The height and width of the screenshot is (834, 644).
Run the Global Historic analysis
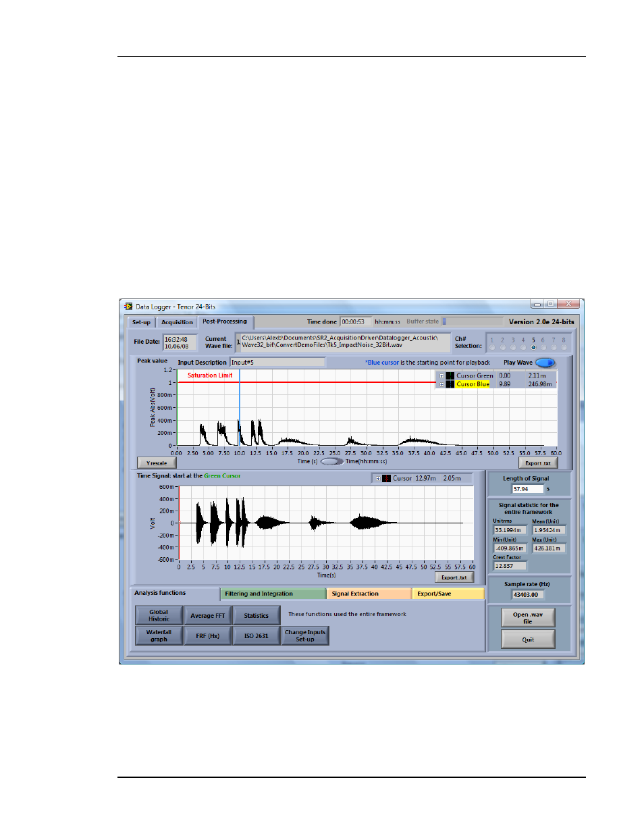(x=159, y=615)
